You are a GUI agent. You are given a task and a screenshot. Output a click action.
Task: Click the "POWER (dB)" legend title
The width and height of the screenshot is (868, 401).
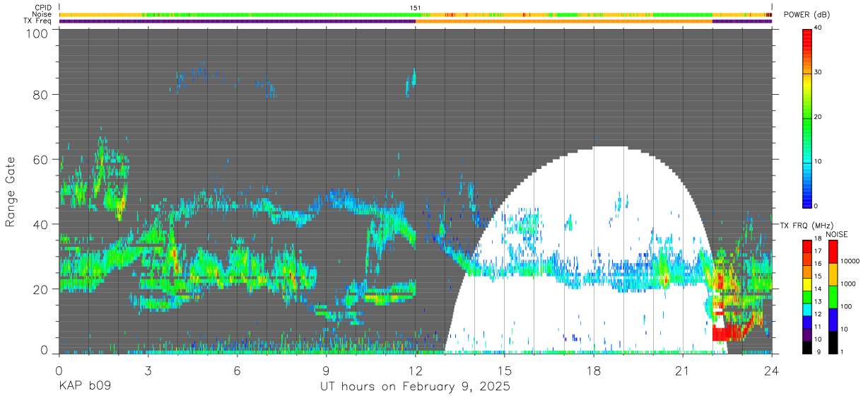coord(808,15)
